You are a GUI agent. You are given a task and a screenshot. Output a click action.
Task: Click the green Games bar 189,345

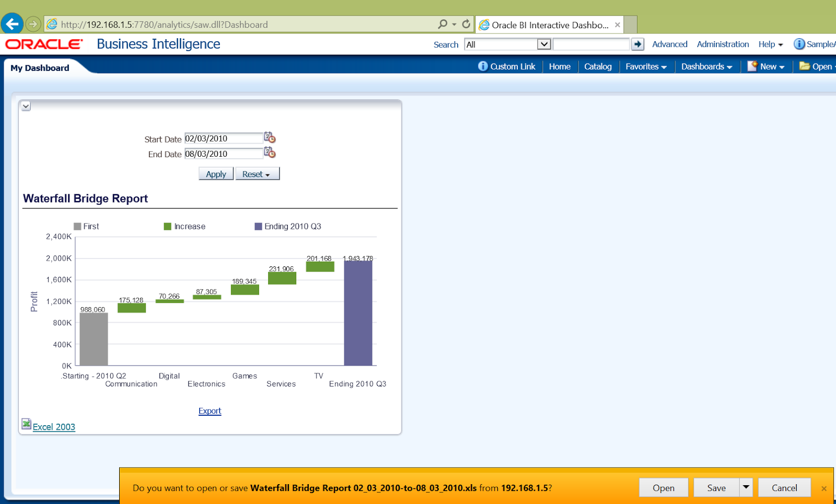coord(245,289)
